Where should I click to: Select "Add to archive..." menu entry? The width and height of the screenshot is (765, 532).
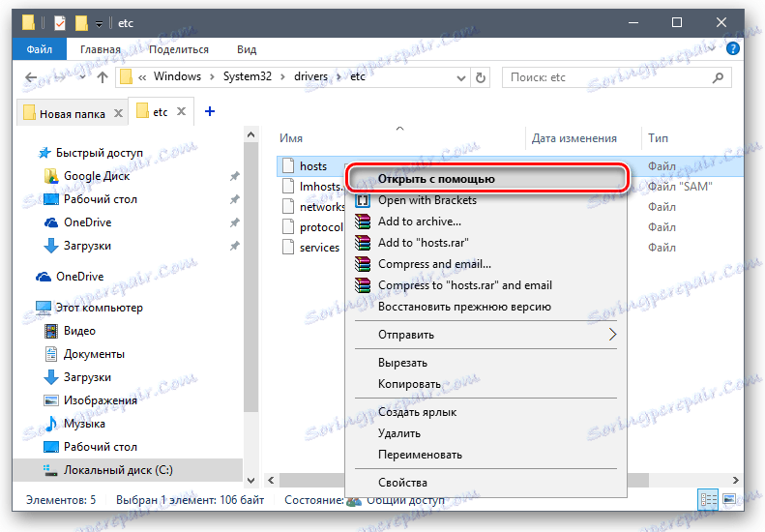tap(485, 222)
